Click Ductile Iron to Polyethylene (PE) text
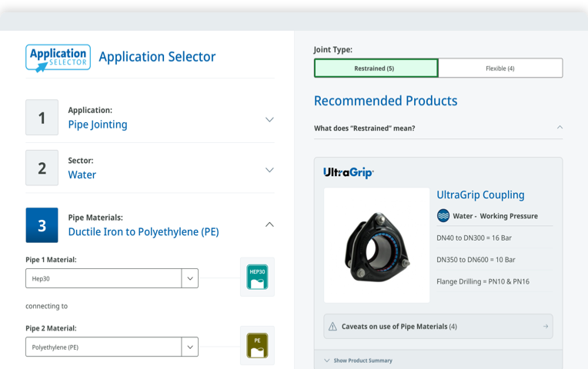 pyautogui.click(x=143, y=232)
